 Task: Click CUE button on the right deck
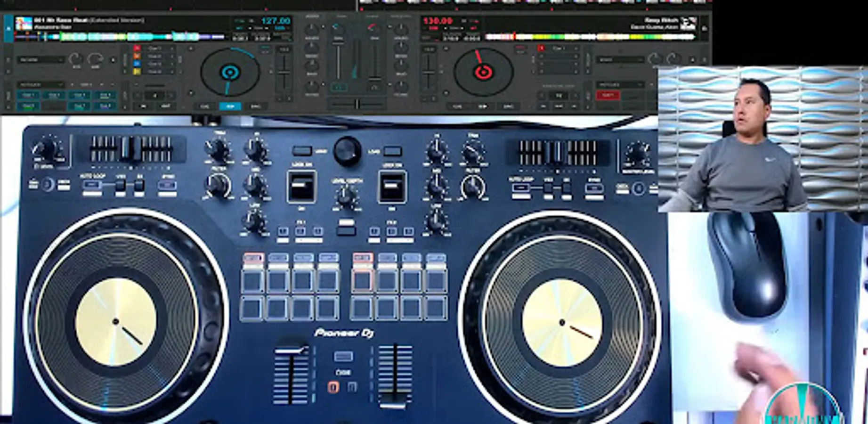point(457,106)
